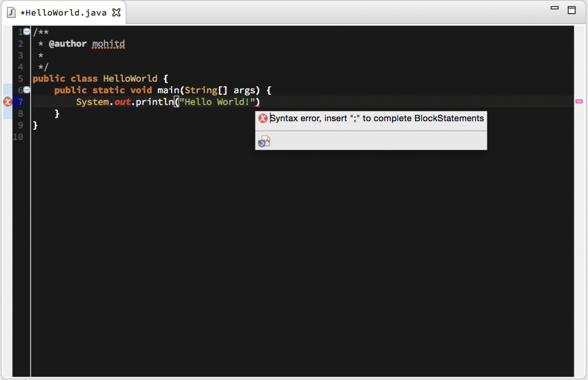Maximize the editor view
This screenshot has height=380, width=588.
coord(571,10)
